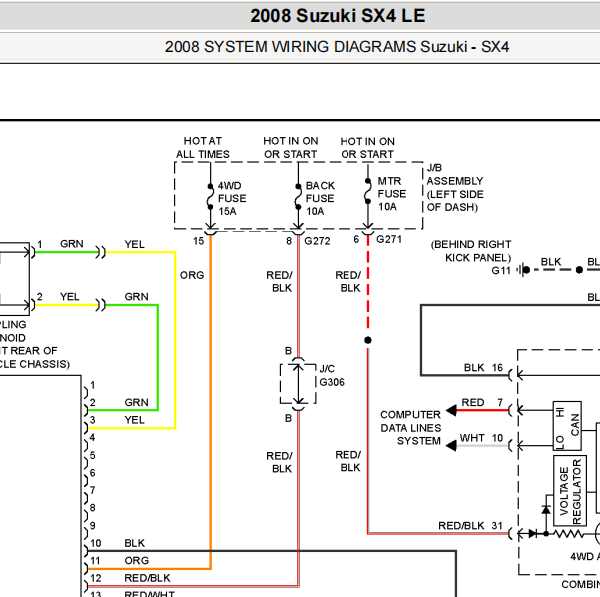Click pin number "8" beside G272
600x597 pixels.
pyautogui.click(x=289, y=241)
